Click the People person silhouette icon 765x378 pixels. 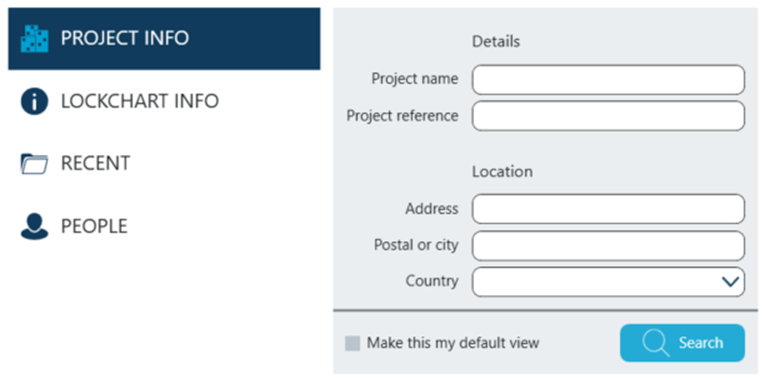tap(34, 226)
